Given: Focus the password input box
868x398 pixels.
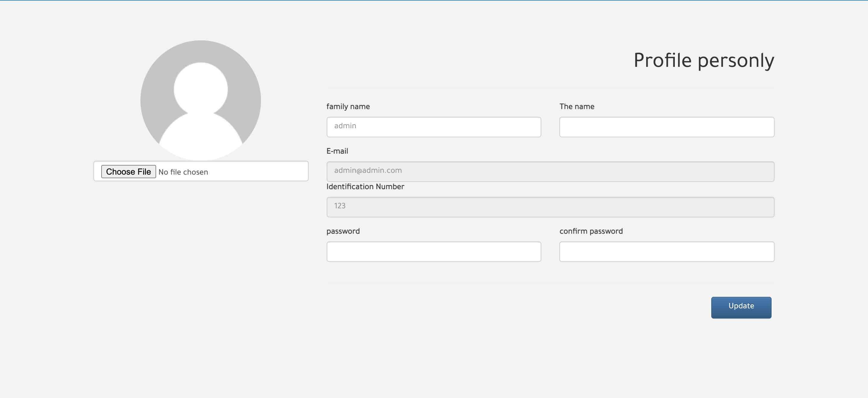Looking at the screenshot, I should [433, 251].
